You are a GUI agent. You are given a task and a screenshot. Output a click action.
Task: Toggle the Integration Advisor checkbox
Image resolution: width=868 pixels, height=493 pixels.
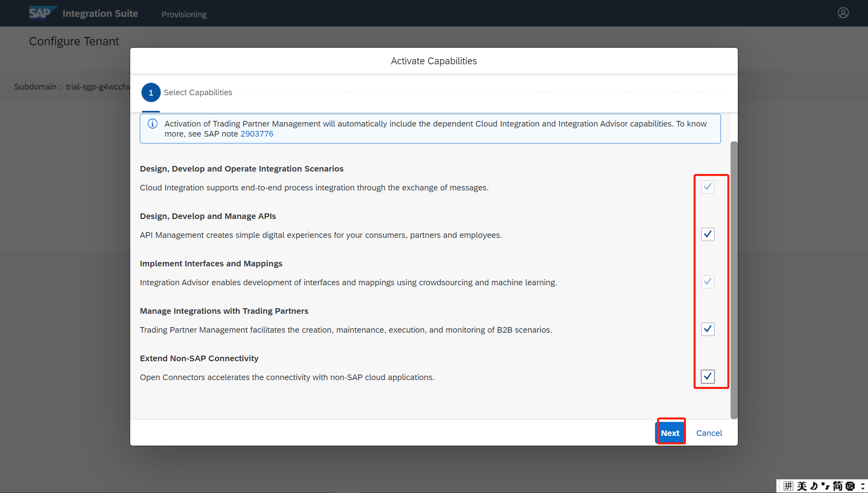pyautogui.click(x=708, y=282)
